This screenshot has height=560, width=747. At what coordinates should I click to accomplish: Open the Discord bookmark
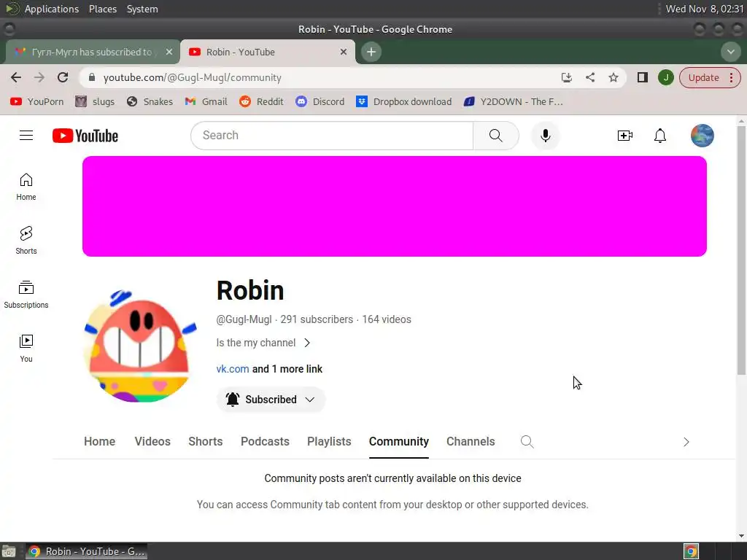[320, 101]
